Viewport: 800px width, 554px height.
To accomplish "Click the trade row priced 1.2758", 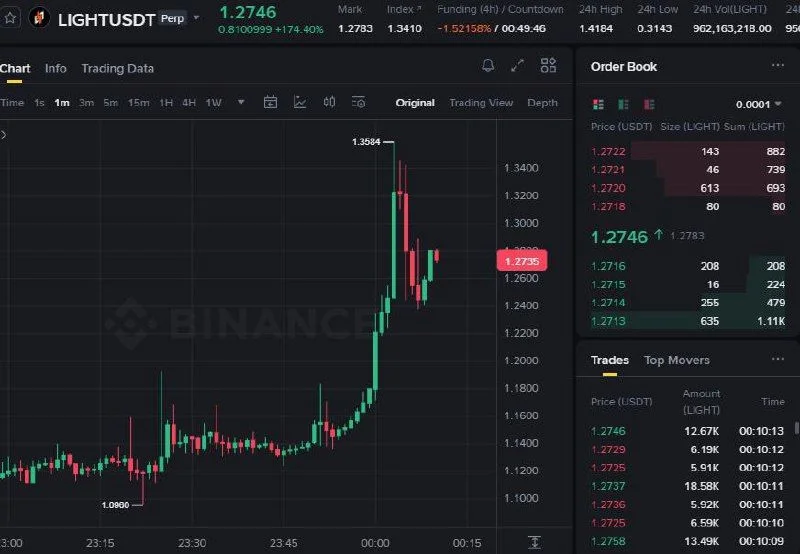I will 687,541.
